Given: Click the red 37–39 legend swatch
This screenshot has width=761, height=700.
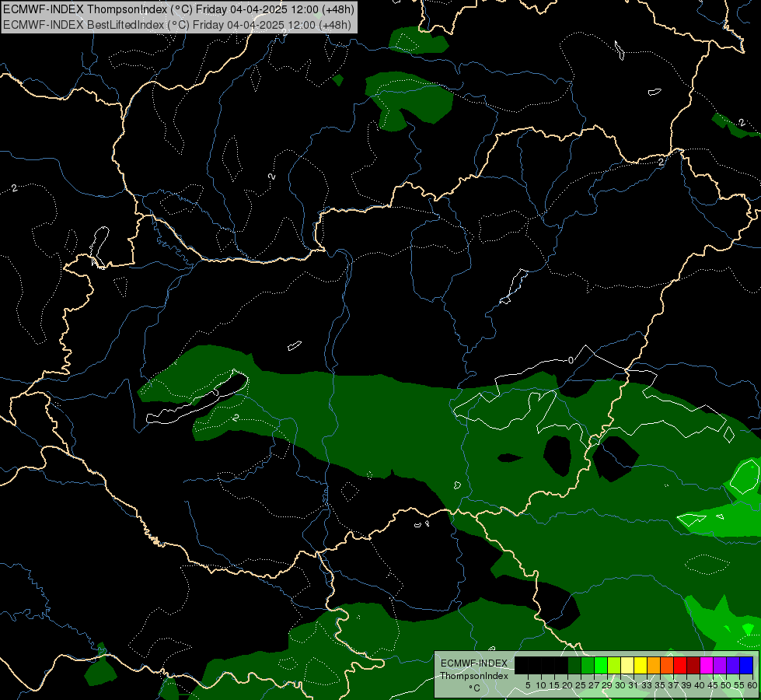Looking at the screenshot, I should (x=680, y=665).
